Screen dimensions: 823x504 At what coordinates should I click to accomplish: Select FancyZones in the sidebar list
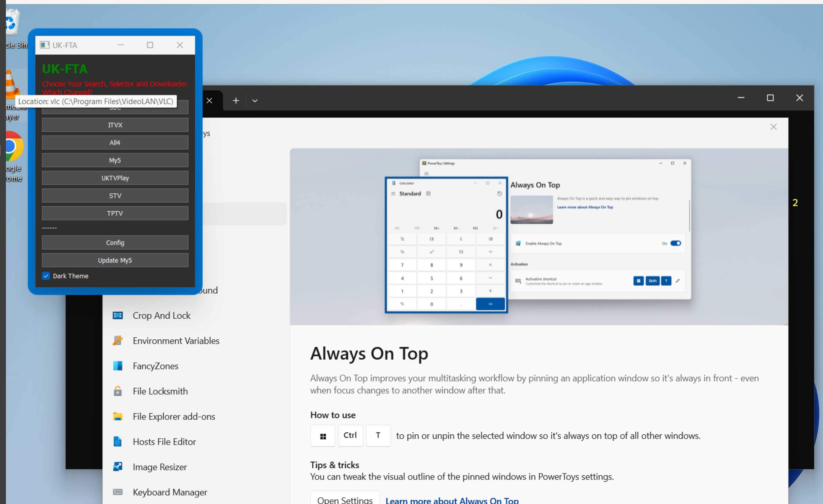(155, 366)
